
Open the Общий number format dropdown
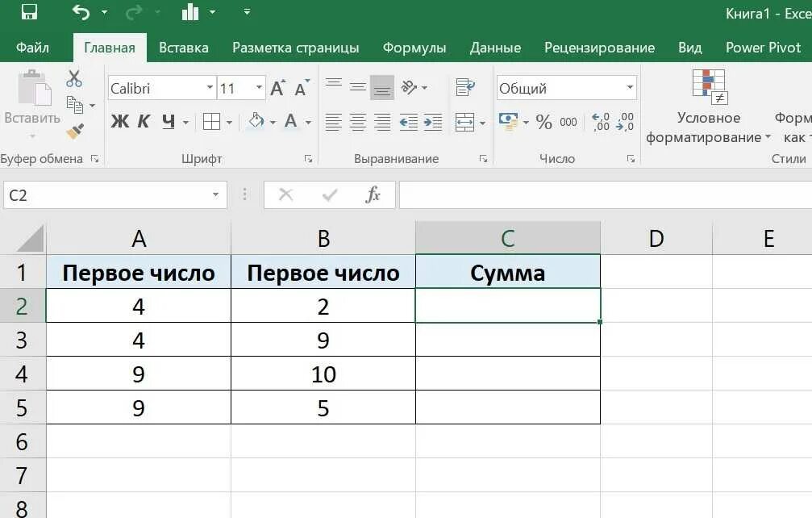[x=630, y=87]
